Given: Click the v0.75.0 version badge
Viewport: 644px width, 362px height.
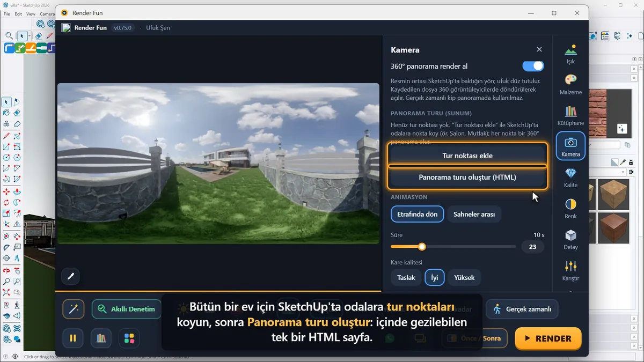Looking at the screenshot, I should (x=122, y=27).
